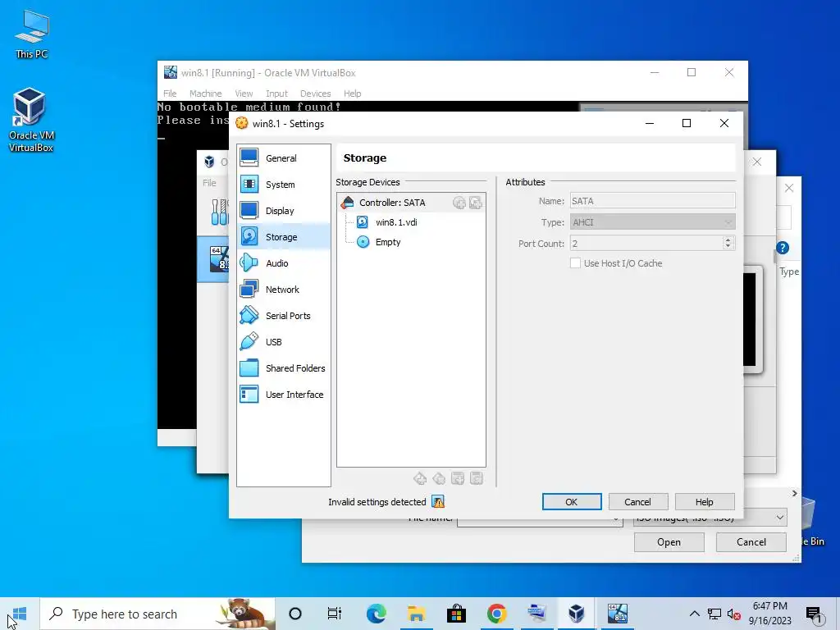Show hidden system tray icons chevron

[x=694, y=614]
